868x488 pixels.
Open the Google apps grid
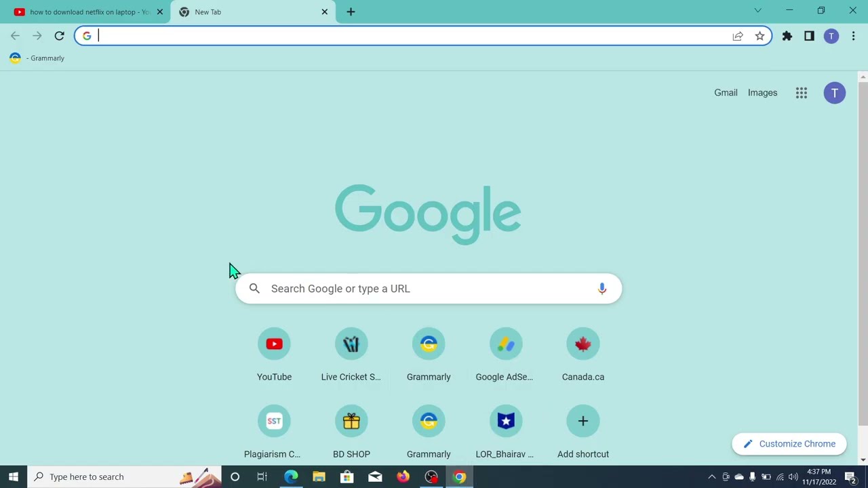802,93
